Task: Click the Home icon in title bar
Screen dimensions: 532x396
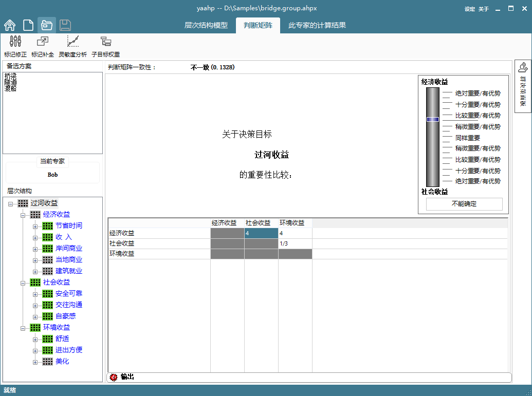Action: pos(10,25)
